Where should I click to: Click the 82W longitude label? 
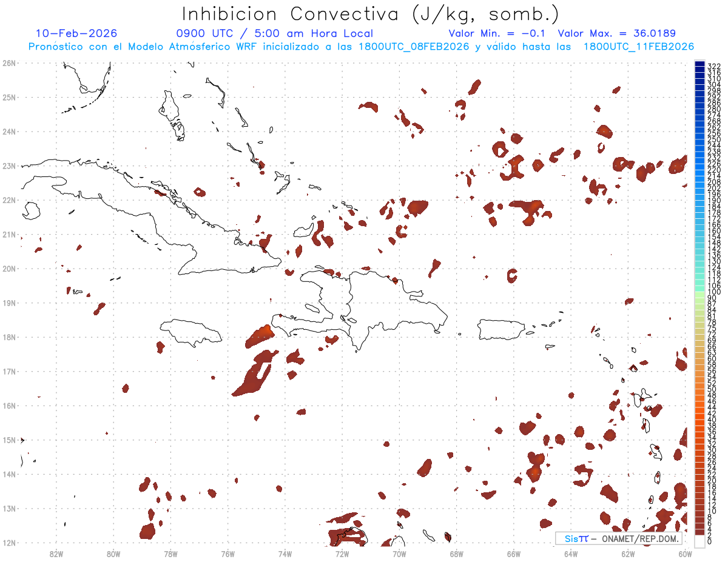pos(56,554)
